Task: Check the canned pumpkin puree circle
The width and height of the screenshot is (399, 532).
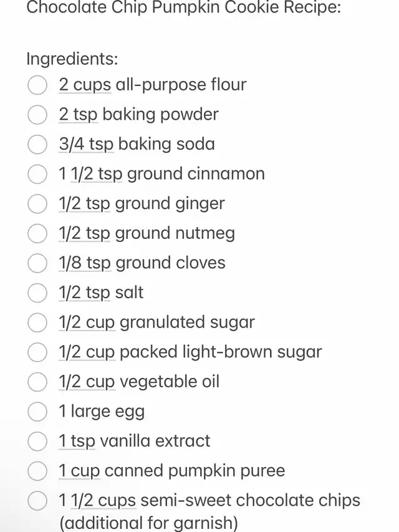Action: [x=37, y=471]
